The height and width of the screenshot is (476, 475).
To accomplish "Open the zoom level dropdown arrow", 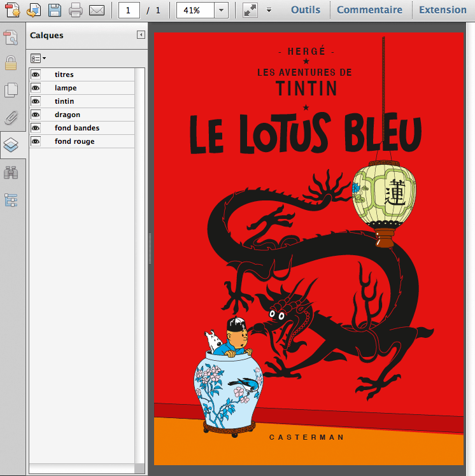I will [222, 10].
